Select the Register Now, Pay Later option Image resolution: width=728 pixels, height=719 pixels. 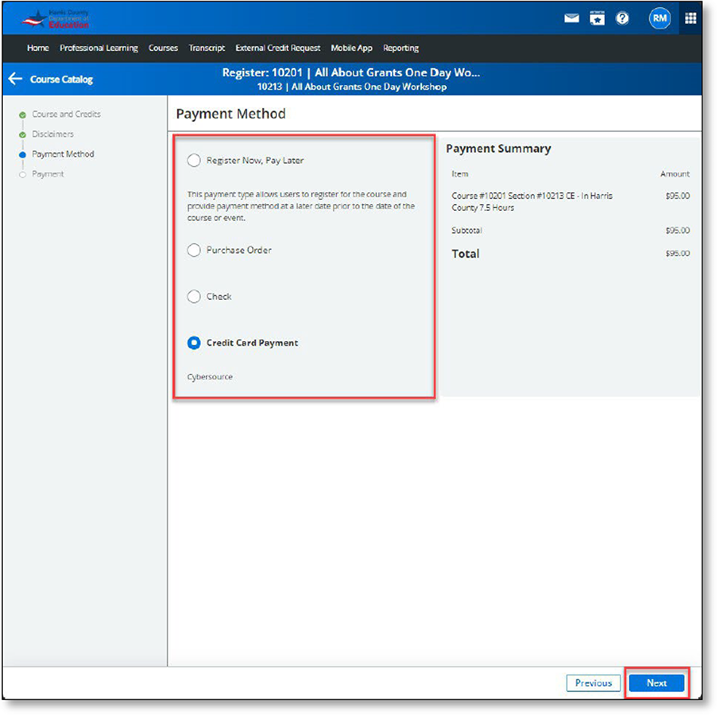(194, 160)
